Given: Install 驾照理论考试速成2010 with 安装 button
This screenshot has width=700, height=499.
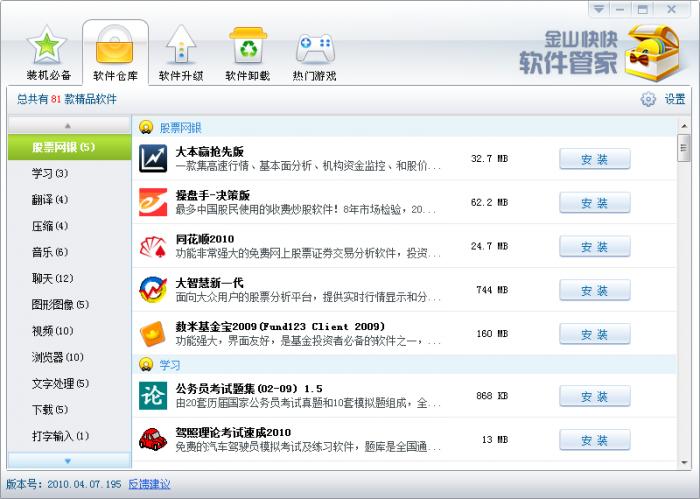Looking at the screenshot, I should click(595, 440).
